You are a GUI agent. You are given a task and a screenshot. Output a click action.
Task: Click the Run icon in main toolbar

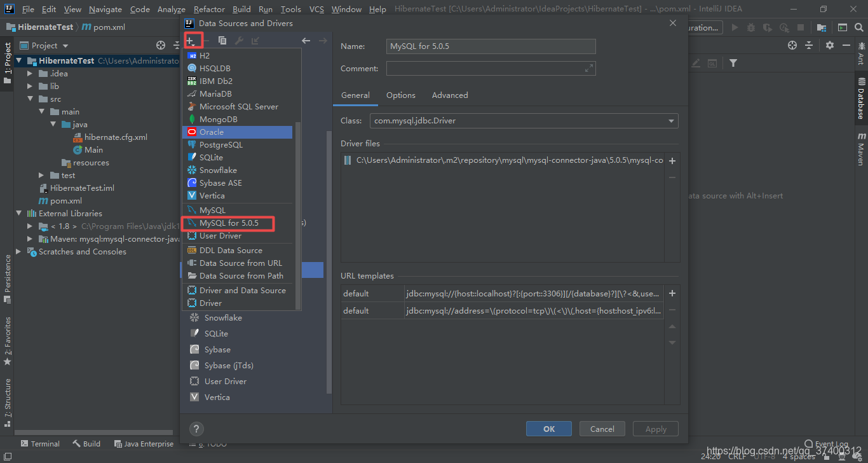[x=735, y=27]
